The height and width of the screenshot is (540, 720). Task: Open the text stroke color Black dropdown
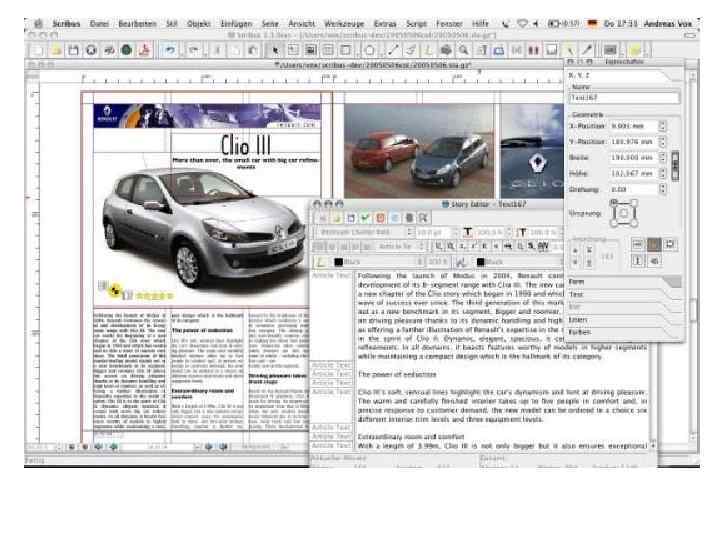(519, 262)
